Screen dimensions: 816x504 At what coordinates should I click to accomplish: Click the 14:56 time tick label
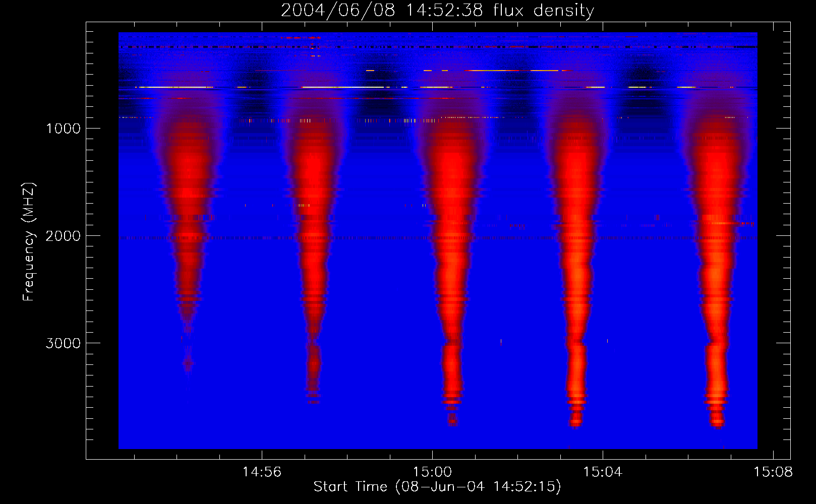coord(262,472)
